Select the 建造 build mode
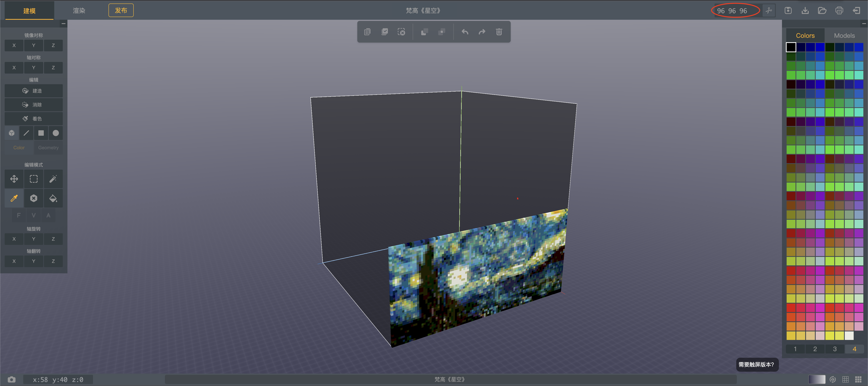The image size is (868, 386). tap(34, 91)
